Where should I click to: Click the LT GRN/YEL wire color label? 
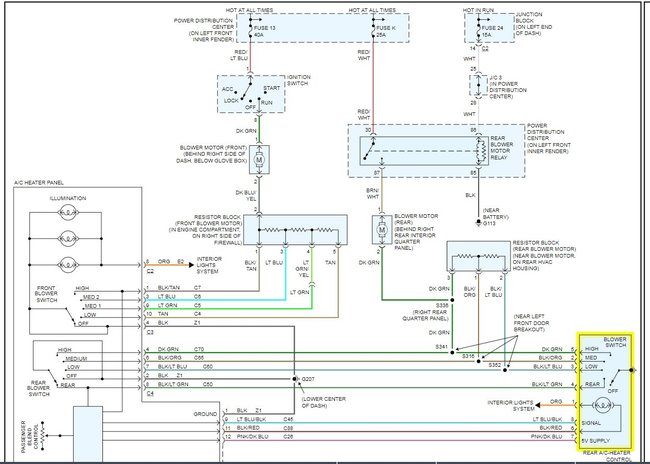pyautogui.click(x=303, y=269)
